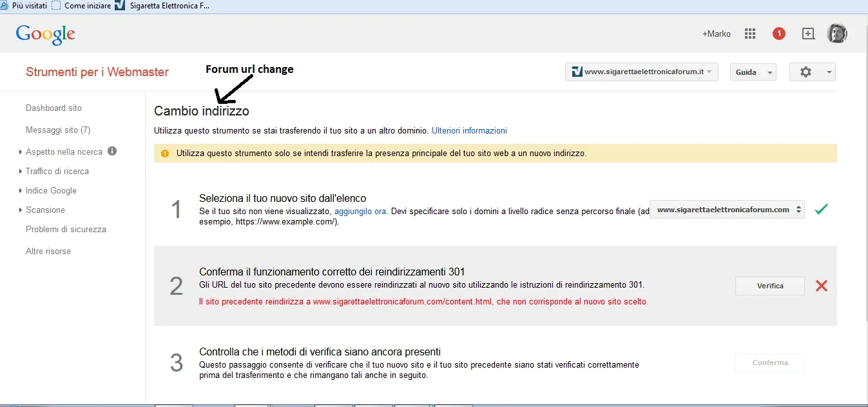Click the yellow warning icon in banner
This screenshot has height=407, width=868.
click(165, 154)
